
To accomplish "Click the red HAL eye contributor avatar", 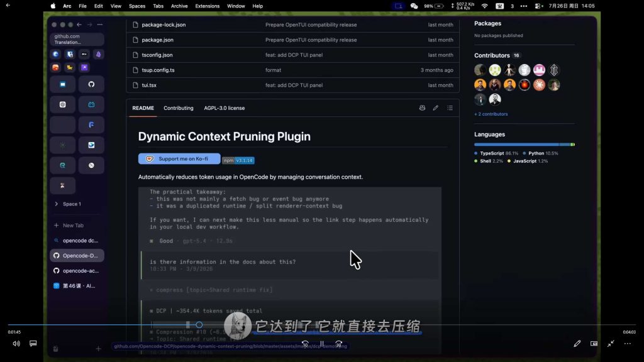I will coord(525,85).
